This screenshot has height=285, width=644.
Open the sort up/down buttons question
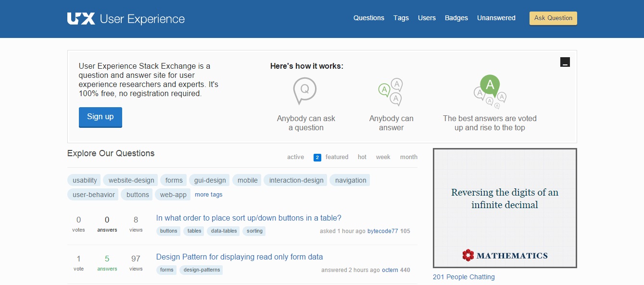tap(249, 218)
